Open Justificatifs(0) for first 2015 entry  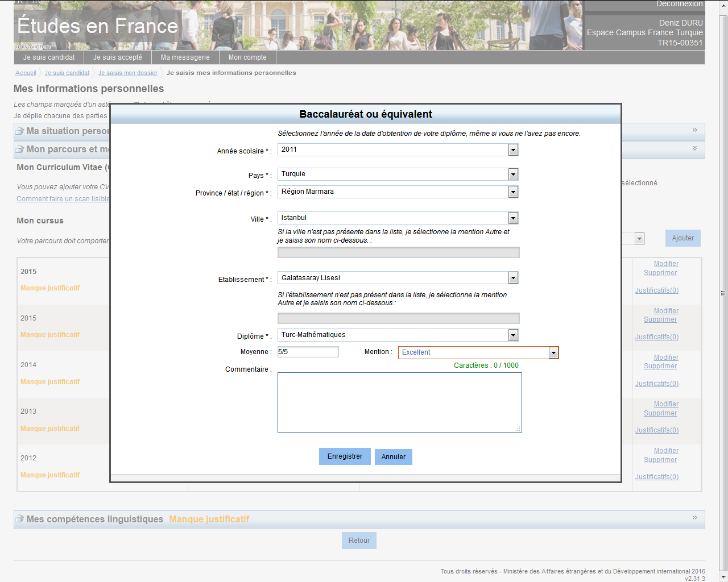pos(657,290)
